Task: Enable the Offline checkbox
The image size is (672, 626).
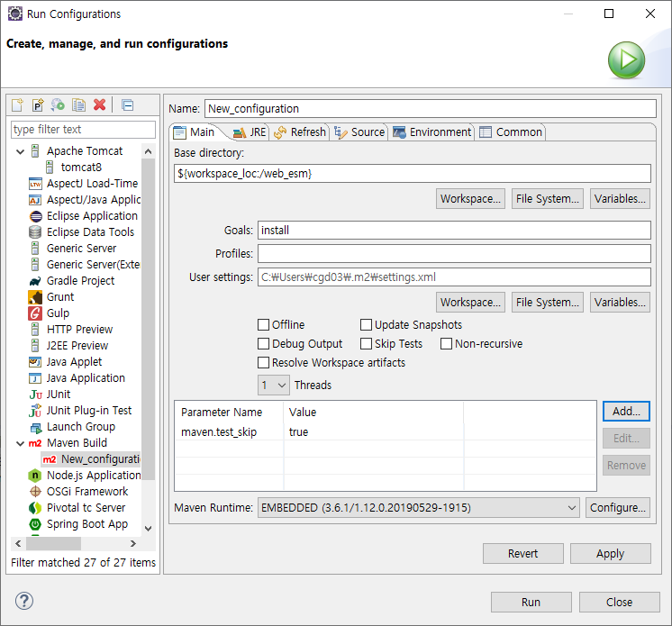Action: coord(263,325)
